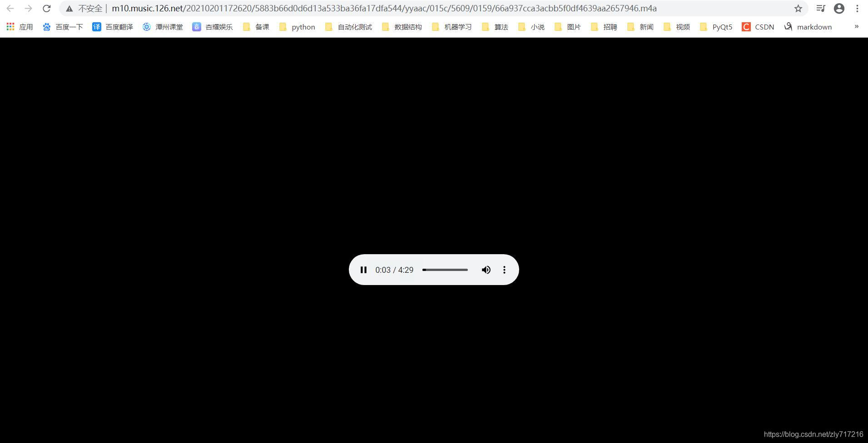Open the 数据结构 bookmark folder
Viewport: 868px width, 443px height.
[402, 27]
